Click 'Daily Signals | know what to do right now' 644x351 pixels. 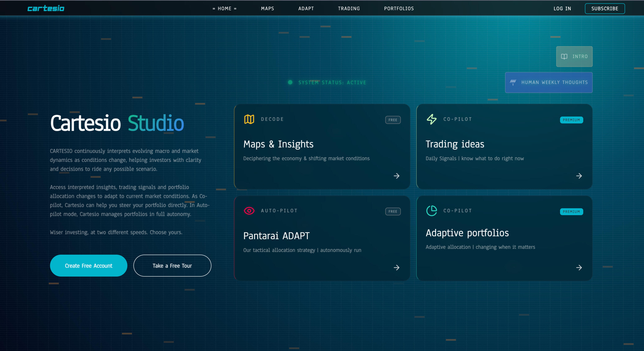(x=474, y=158)
